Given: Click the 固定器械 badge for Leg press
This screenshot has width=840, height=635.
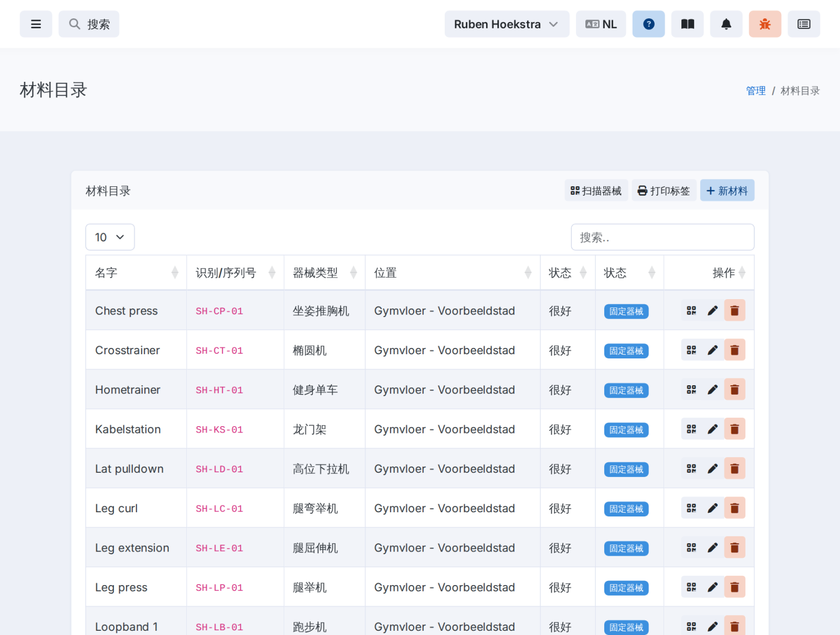Looking at the screenshot, I should coord(626,588).
